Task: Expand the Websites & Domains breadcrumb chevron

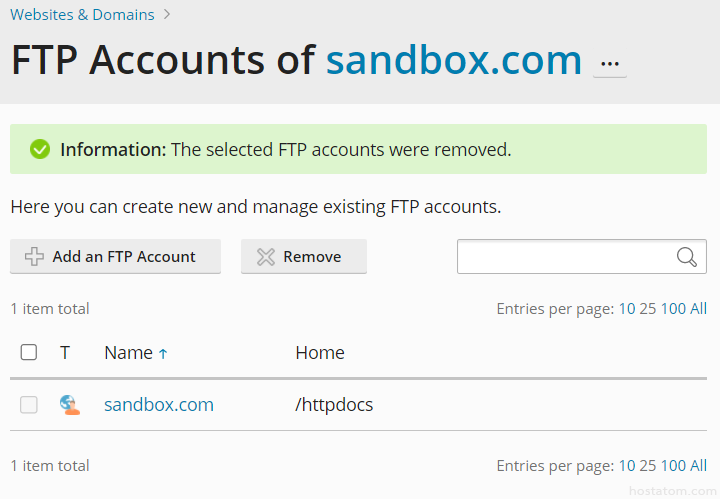Action: [x=167, y=15]
